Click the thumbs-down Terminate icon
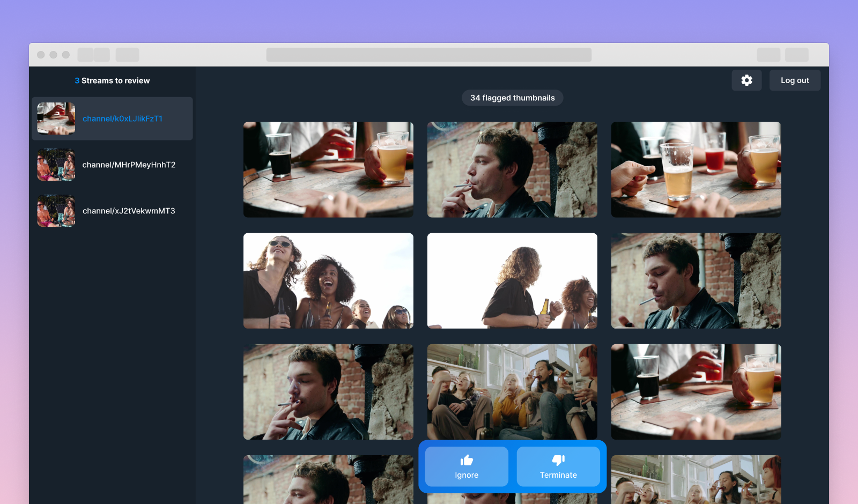 point(558,460)
